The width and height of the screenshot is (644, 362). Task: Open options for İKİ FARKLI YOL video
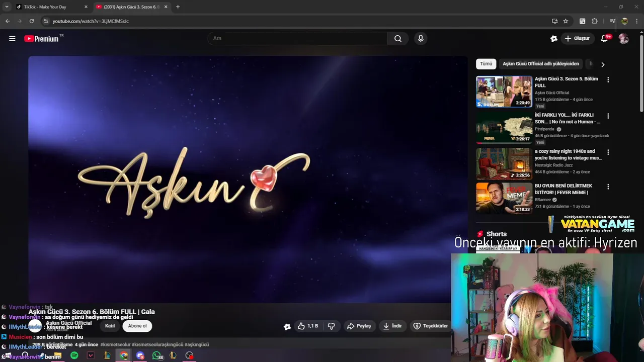pos(608,116)
